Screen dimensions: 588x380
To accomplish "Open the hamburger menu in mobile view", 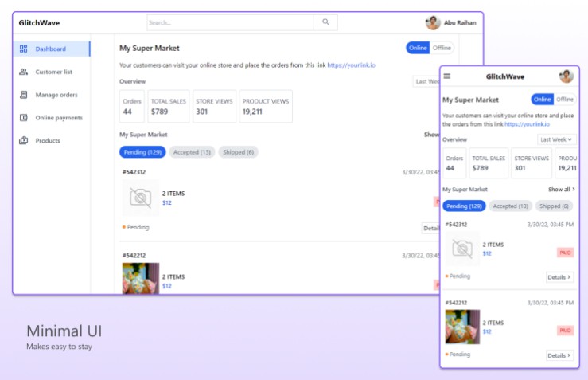I will coord(447,76).
